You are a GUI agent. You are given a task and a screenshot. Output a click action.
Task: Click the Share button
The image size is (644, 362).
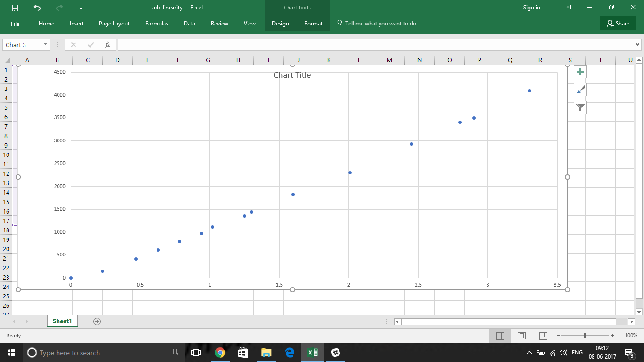coord(618,24)
